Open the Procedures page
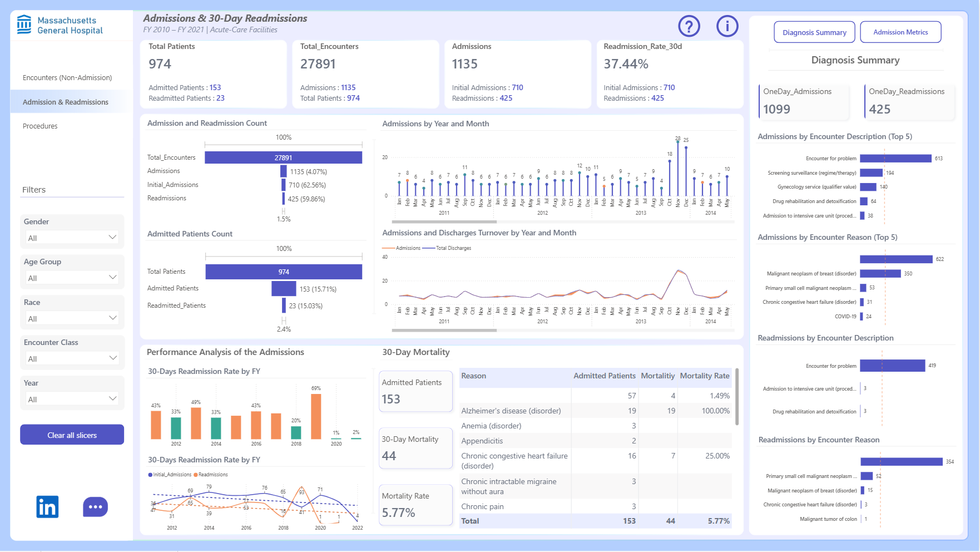The width and height of the screenshot is (980, 552). (x=40, y=126)
